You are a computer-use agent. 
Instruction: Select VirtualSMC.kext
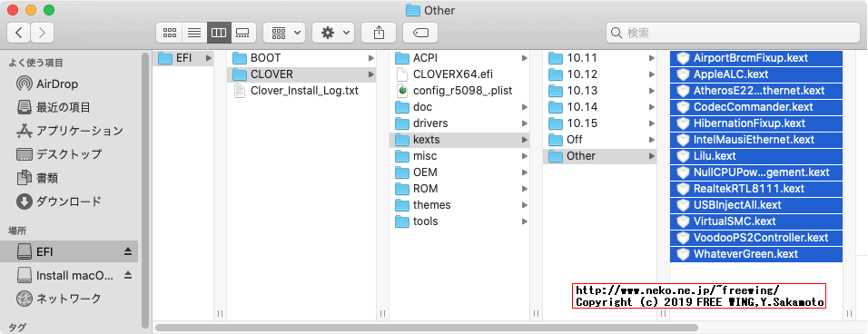pos(756,221)
